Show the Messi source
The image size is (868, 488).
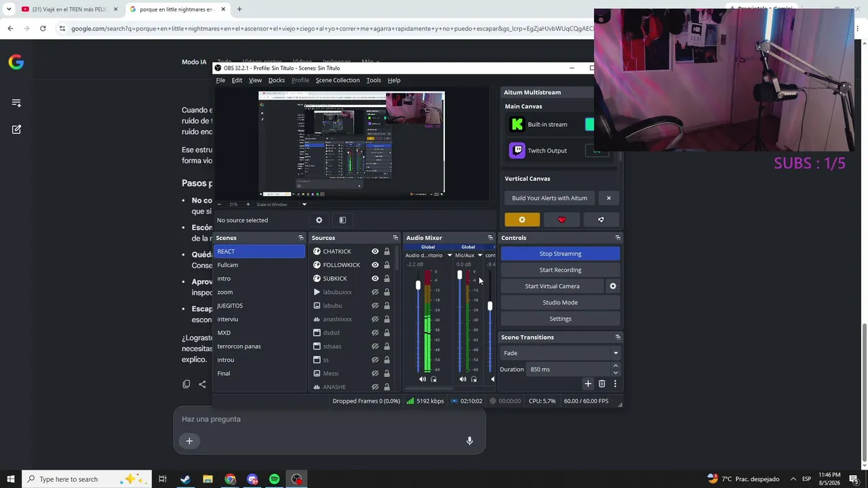point(375,373)
